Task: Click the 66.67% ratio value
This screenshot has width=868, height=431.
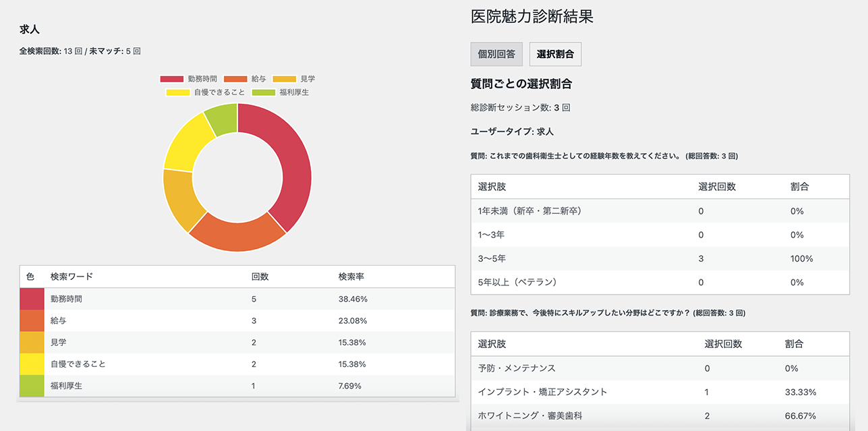Action: pyautogui.click(x=801, y=415)
